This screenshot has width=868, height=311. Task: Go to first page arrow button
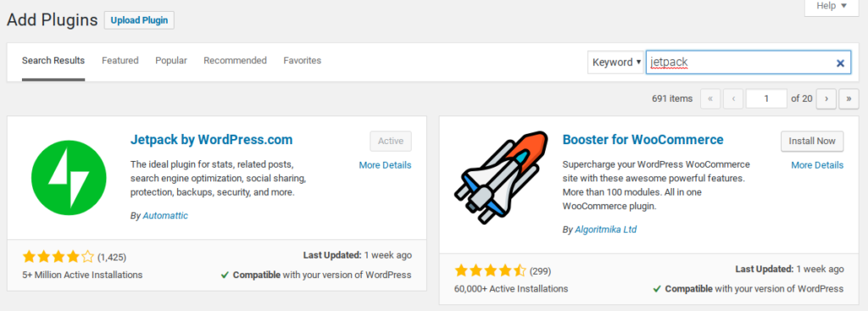pyautogui.click(x=710, y=98)
